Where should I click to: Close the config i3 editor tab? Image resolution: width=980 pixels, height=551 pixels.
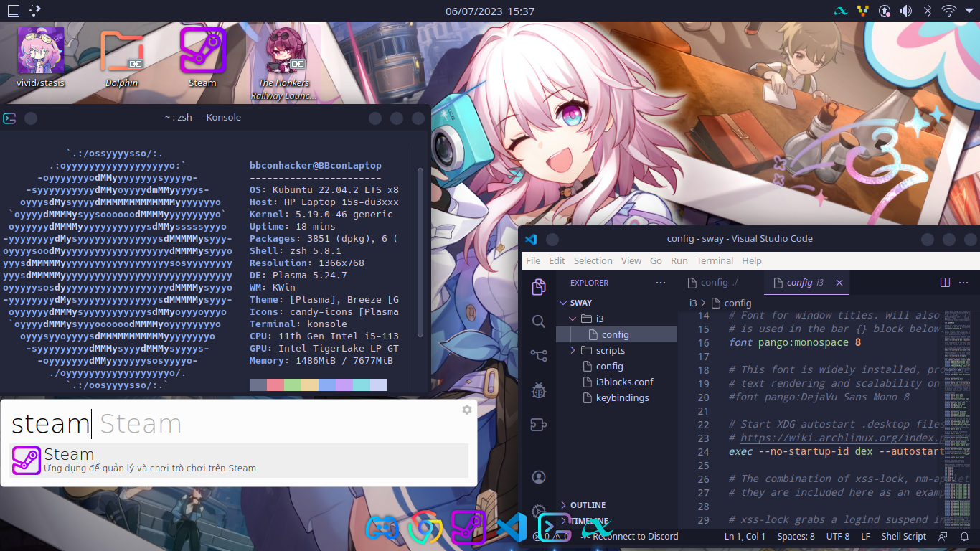pos(839,283)
